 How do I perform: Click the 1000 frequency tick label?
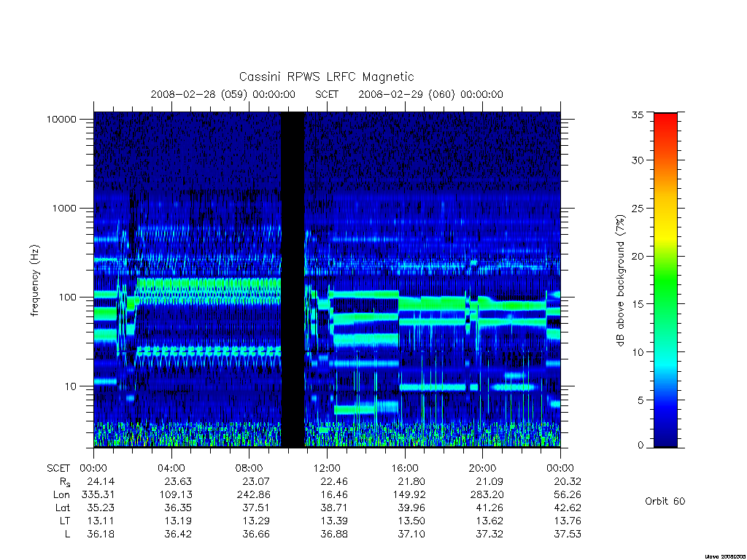pyautogui.click(x=64, y=208)
